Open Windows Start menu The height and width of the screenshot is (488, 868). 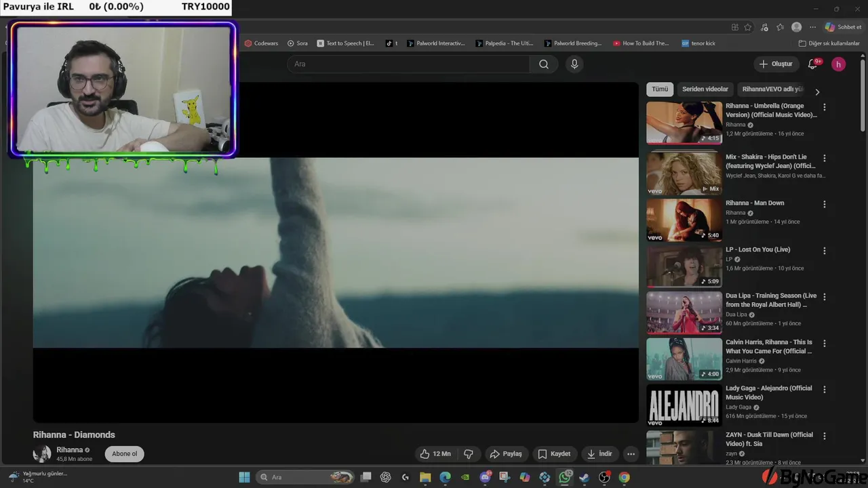[x=245, y=477]
